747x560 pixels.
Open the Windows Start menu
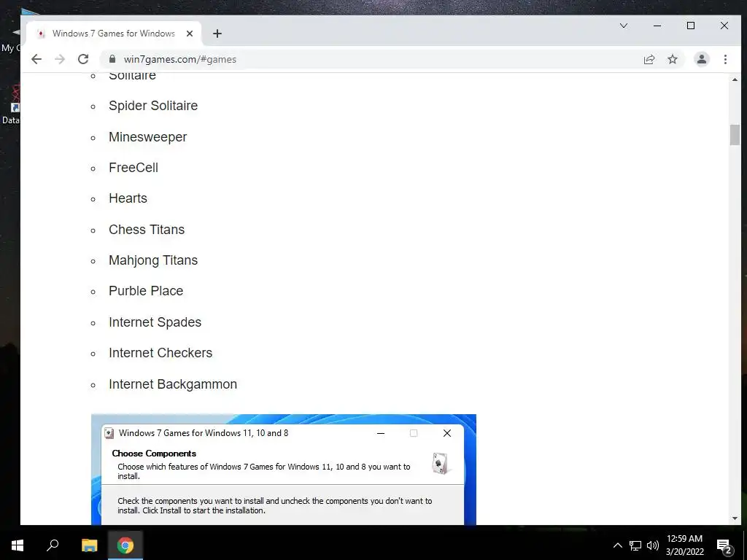tap(18, 545)
